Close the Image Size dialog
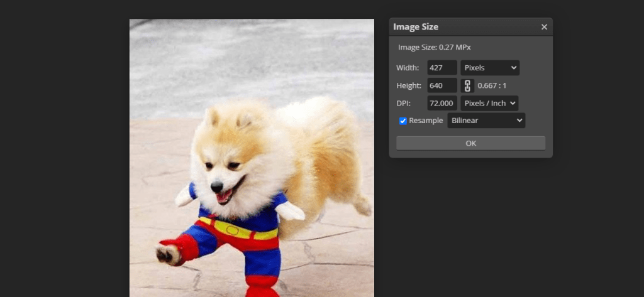The width and height of the screenshot is (644, 297). (x=544, y=27)
